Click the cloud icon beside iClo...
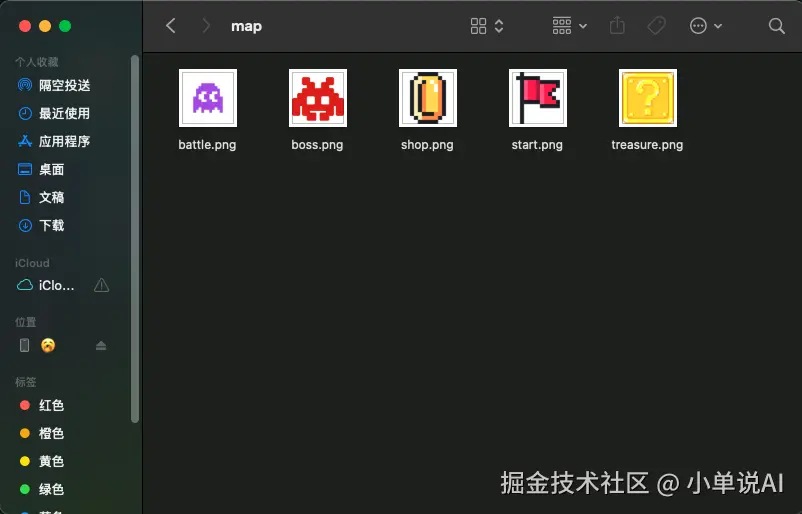 click(25, 285)
